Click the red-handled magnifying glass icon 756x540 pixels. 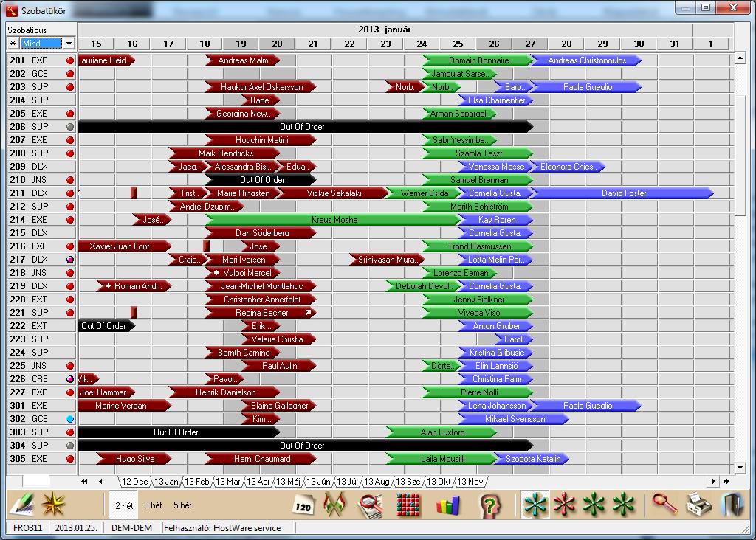point(665,505)
